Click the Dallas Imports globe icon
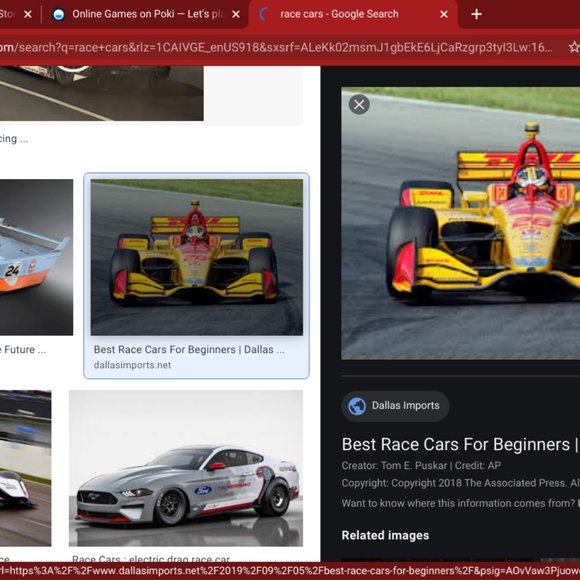Viewport: 580px width, 580px height. tap(357, 406)
